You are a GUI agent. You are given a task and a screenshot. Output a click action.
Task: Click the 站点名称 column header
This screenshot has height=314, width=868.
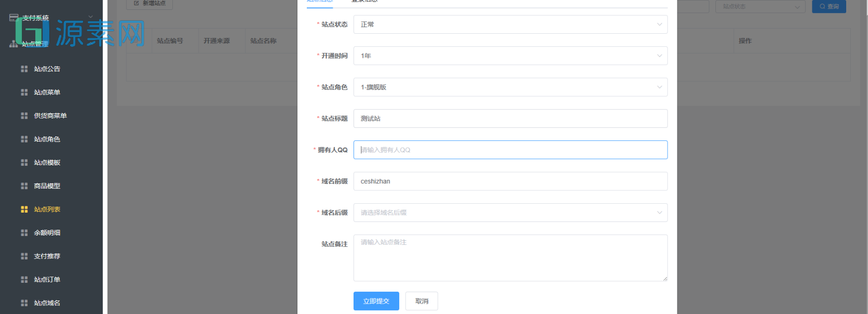pos(263,41)
